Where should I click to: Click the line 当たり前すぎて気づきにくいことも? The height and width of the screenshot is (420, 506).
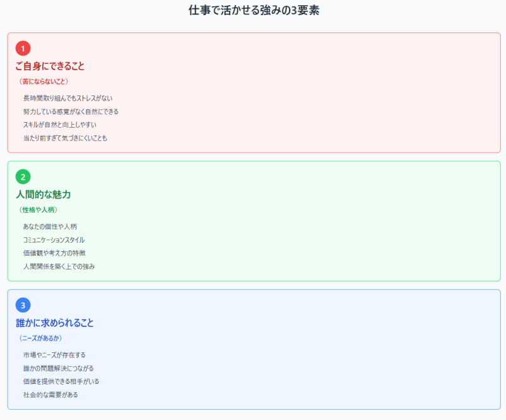(x=65, y=138)
